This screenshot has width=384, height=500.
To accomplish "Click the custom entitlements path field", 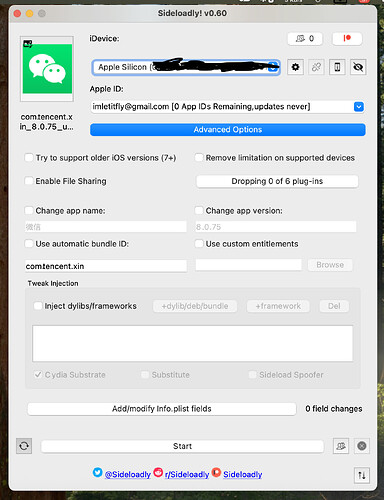I will click(x=249, y=265).
